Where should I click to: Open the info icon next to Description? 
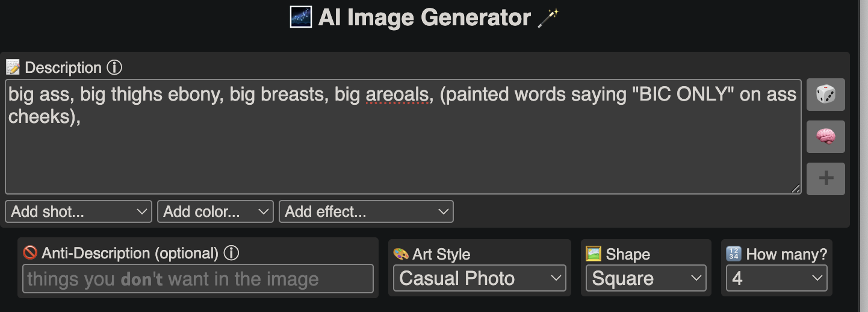tap(114, 67)
